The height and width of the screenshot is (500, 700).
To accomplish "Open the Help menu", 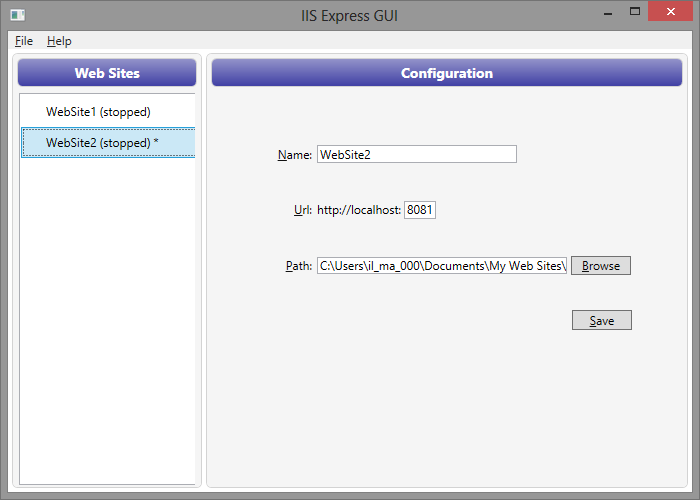I will [59, 41].
